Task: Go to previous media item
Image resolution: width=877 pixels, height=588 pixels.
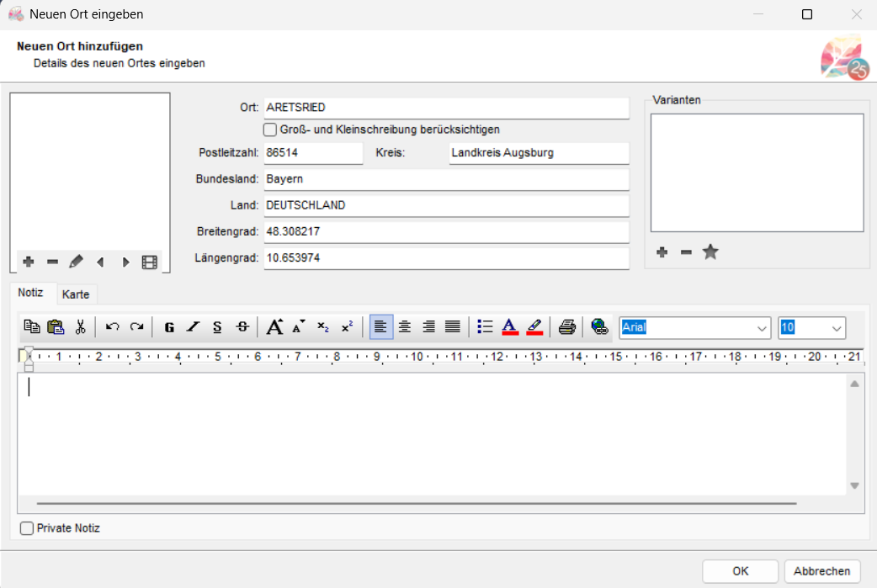Action: [x=101, y=262]
